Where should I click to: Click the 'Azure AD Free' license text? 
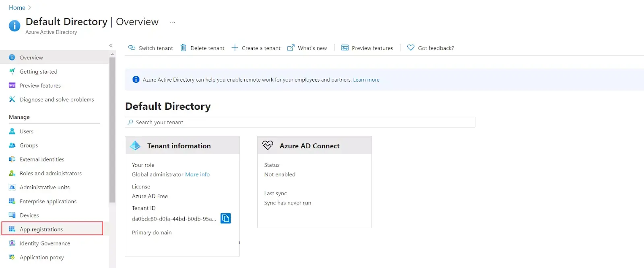(150, 196)
